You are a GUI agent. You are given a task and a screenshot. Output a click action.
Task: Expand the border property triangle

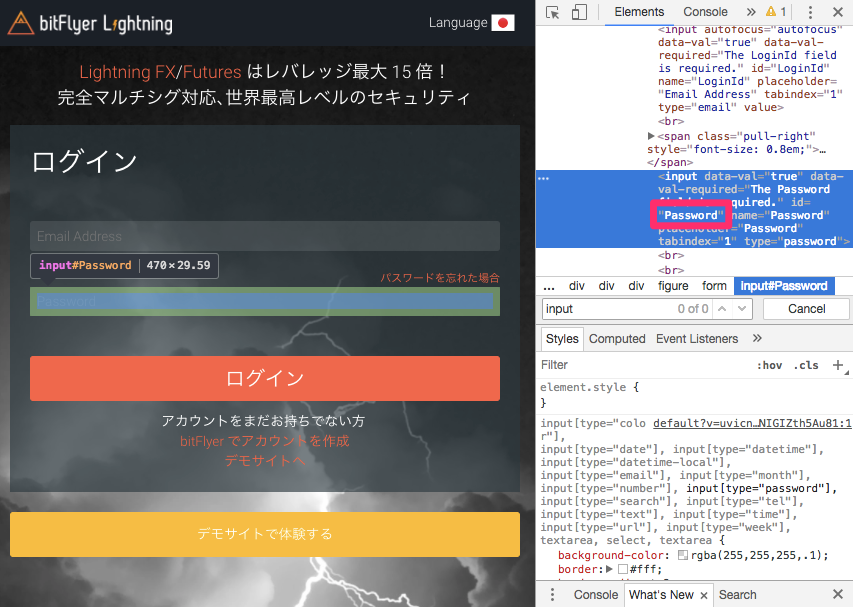[x=609, y=569]
